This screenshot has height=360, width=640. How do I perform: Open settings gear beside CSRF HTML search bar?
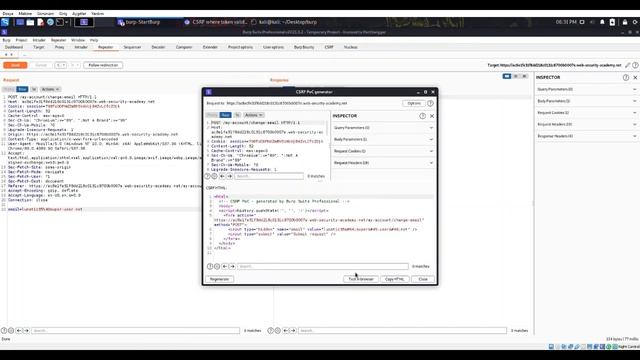217,266
